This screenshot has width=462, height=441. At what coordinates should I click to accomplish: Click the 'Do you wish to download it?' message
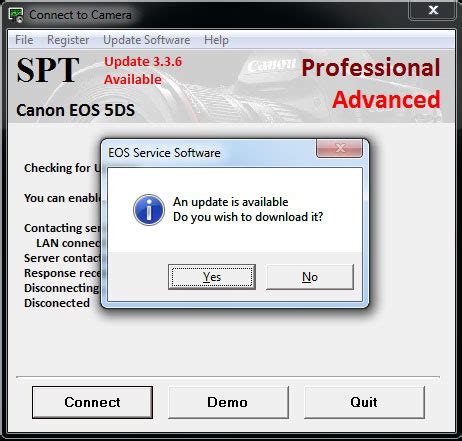pos(248,217)
